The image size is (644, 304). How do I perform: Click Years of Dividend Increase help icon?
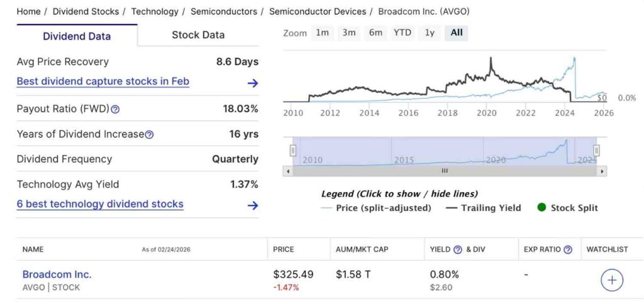click(149, 134)
